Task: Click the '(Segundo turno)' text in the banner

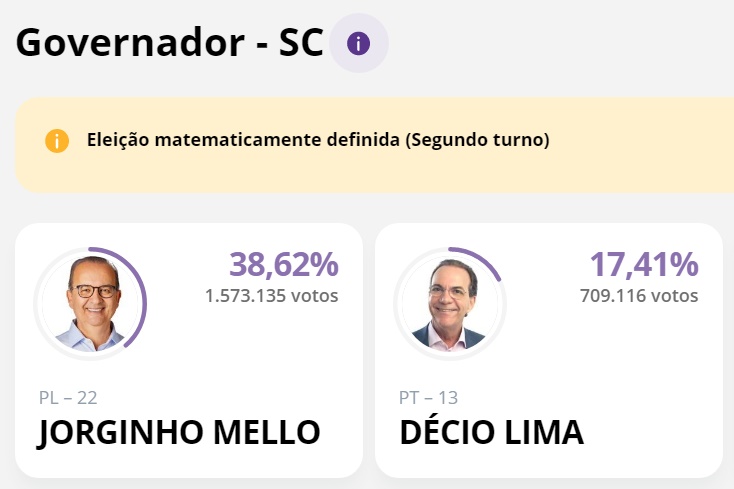Action: 477,140
